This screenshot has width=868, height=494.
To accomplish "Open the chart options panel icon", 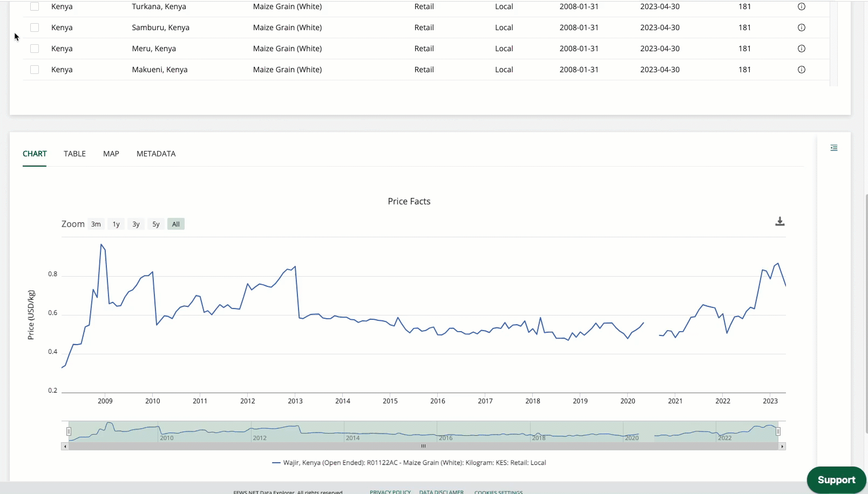I will pyautogui.click(x=833, y=147).
